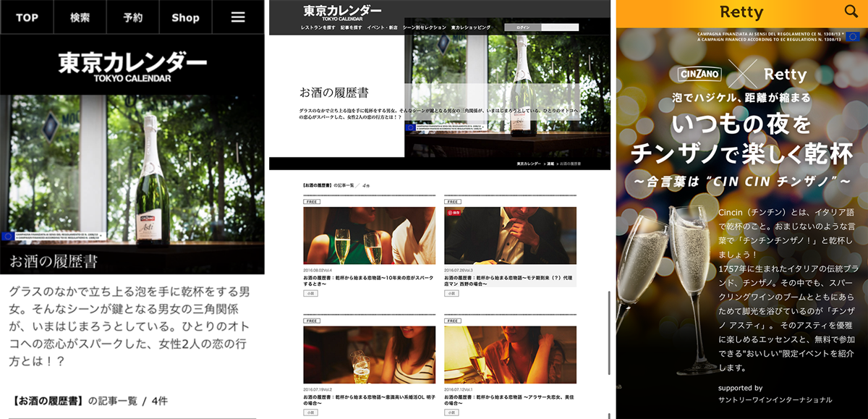Viewport: 868px width, 419px height.
Task: Select イベント・新店 in desktop nav bar
Action: (x=383, y=27)
